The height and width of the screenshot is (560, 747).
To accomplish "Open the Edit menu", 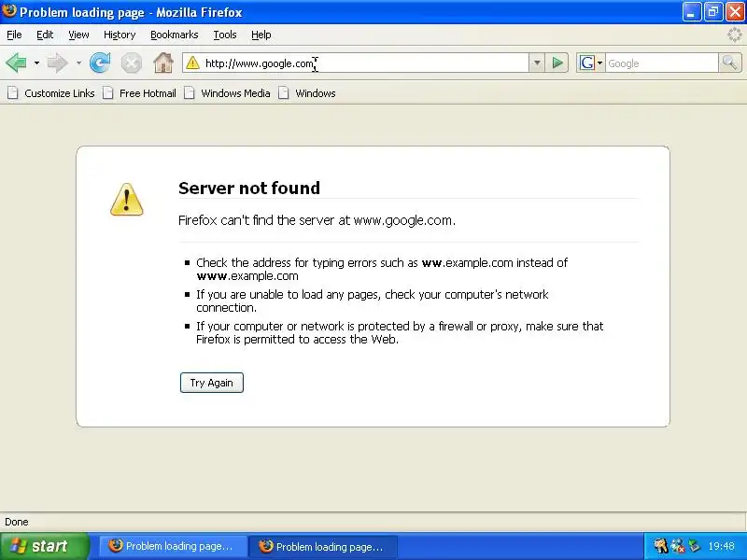I will [x=45, y=35].
